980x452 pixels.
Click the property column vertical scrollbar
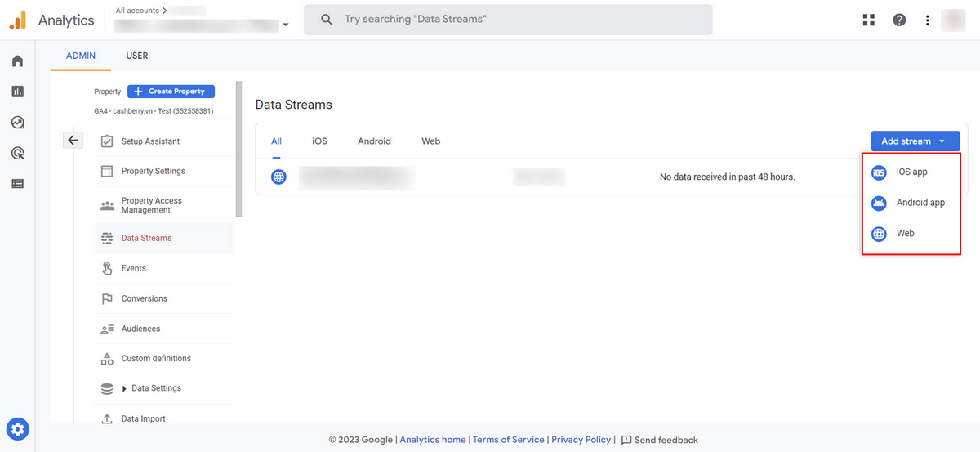239,149
